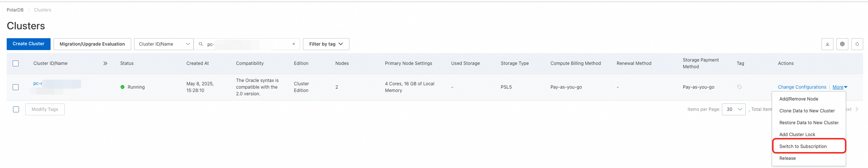Open the Change Configurations link
This screenshot has width=868, height=168.
pyautogui.click(x=802, y=87)
